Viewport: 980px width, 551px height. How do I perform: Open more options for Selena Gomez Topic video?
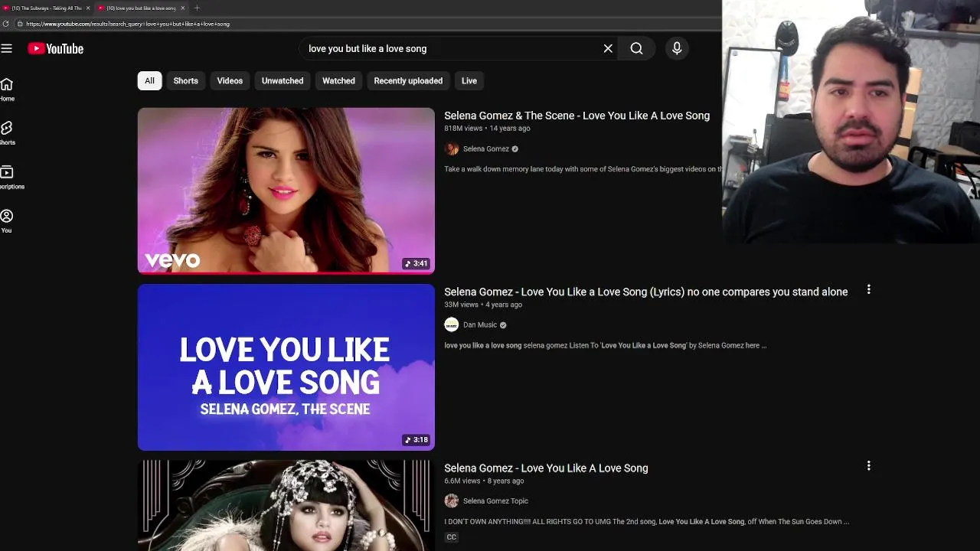(x=868, y=465)
